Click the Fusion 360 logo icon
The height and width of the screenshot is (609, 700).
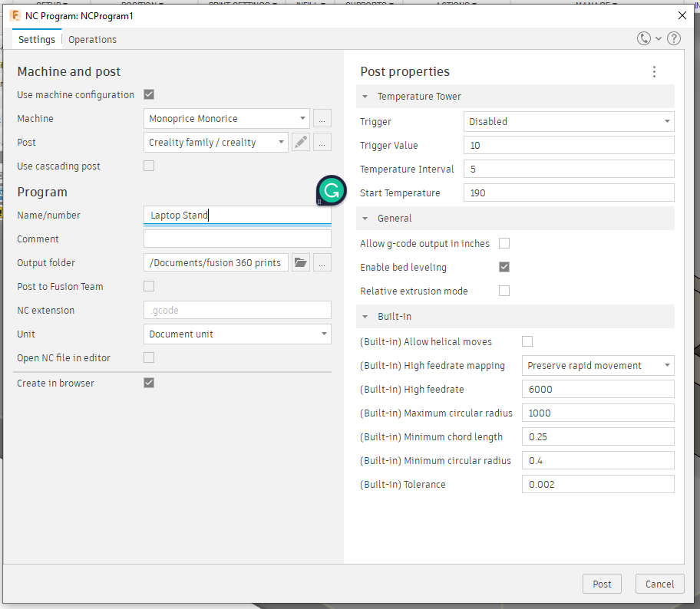tap(15, 15)
